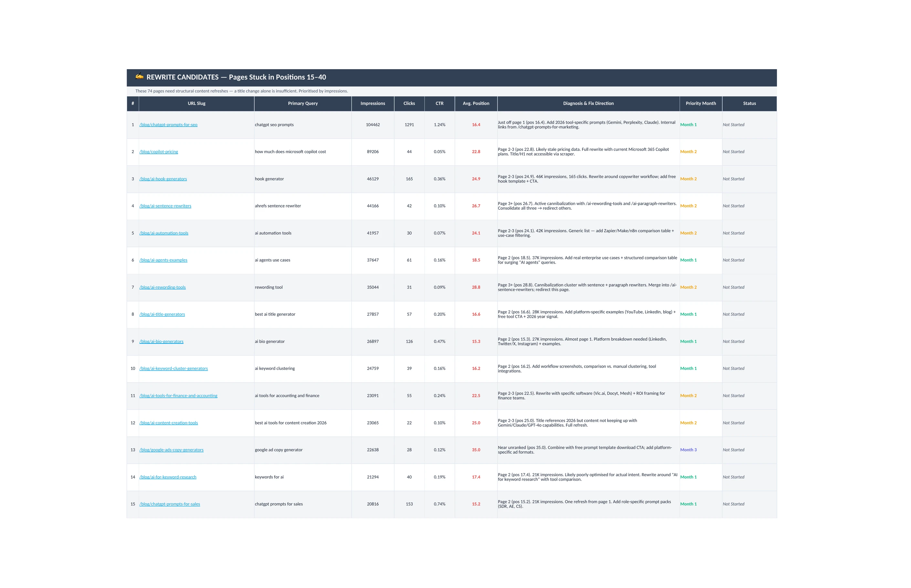This screenshot has height=588, width=911.
Task: Visit the /blog/ai-tools-for-finance-and-accounting link
Action: click(178, 395)
